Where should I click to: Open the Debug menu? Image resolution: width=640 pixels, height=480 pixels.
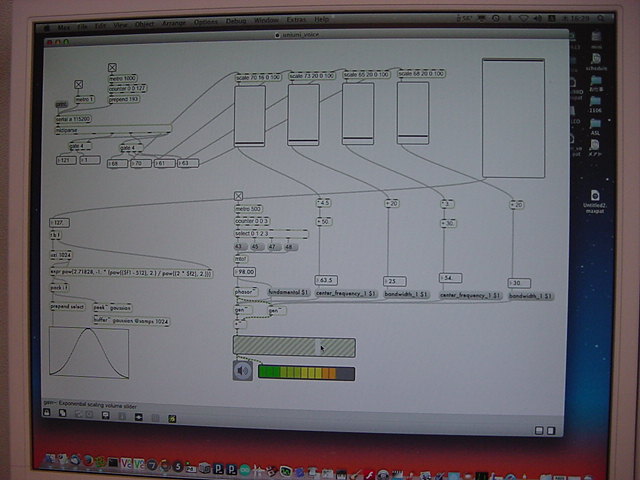tap(236, 21)
